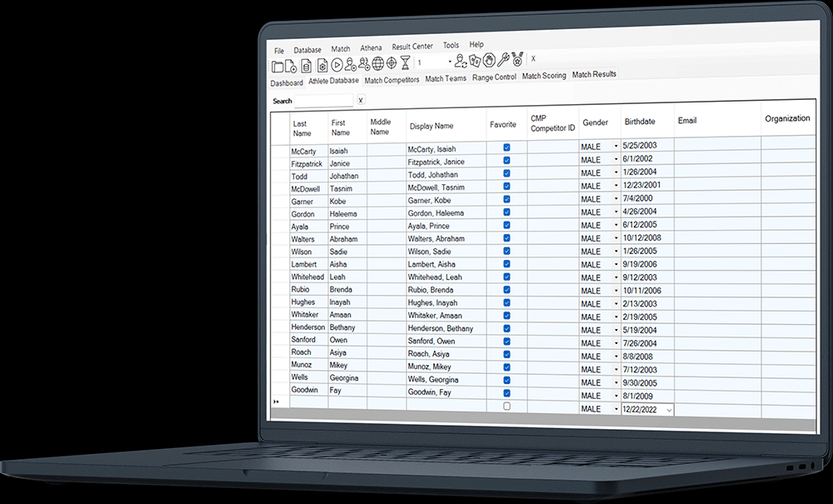Click the Search input field
This screenshot has height=504, width=833.
point(324,100)
